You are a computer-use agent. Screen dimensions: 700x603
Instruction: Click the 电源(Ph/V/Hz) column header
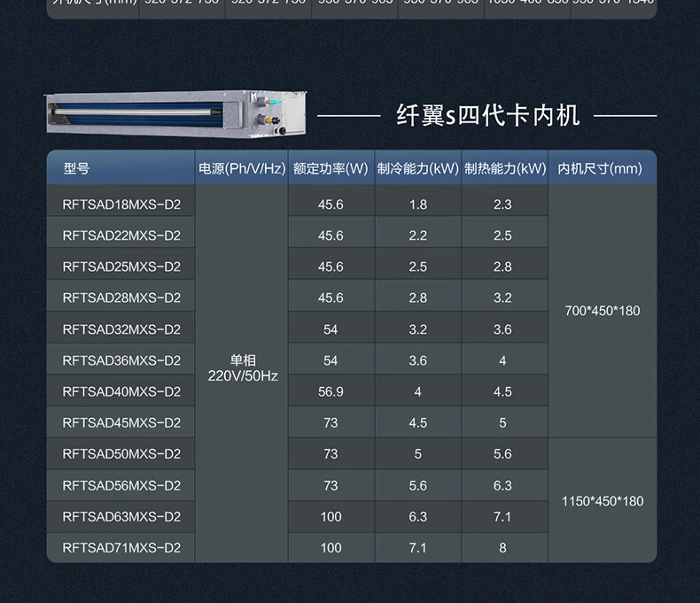click(x=241, y=168)
